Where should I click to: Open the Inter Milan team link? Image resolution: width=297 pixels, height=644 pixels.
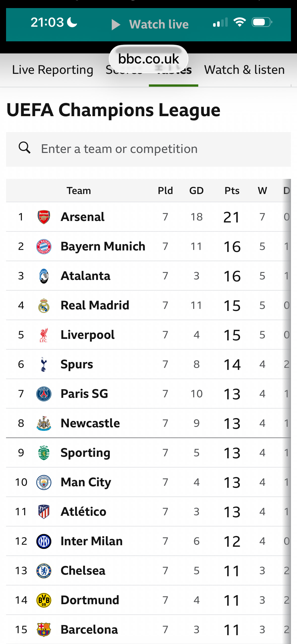91,541
